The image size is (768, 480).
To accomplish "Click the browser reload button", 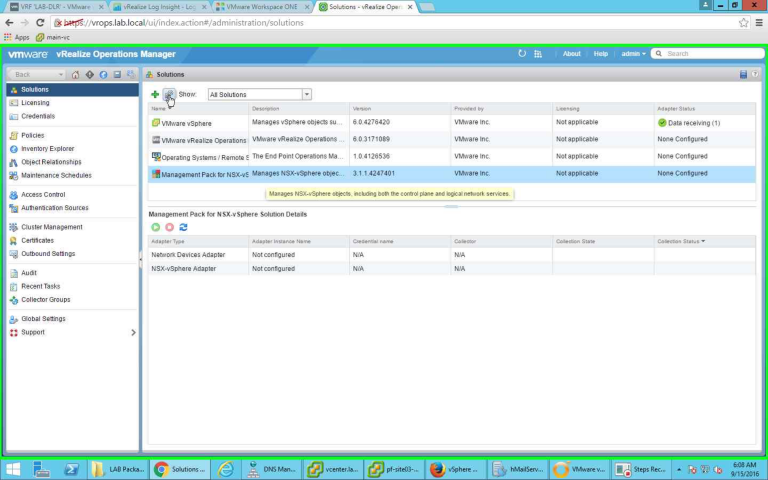I will pos(40,23).
